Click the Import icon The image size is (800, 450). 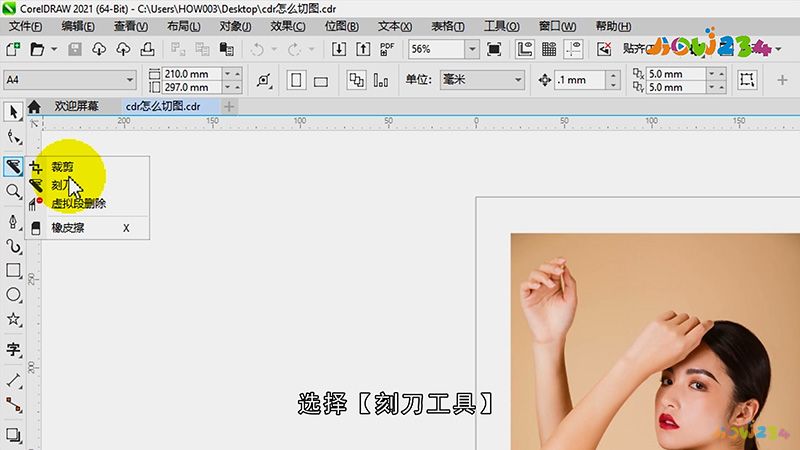click(x=339, y=49)
